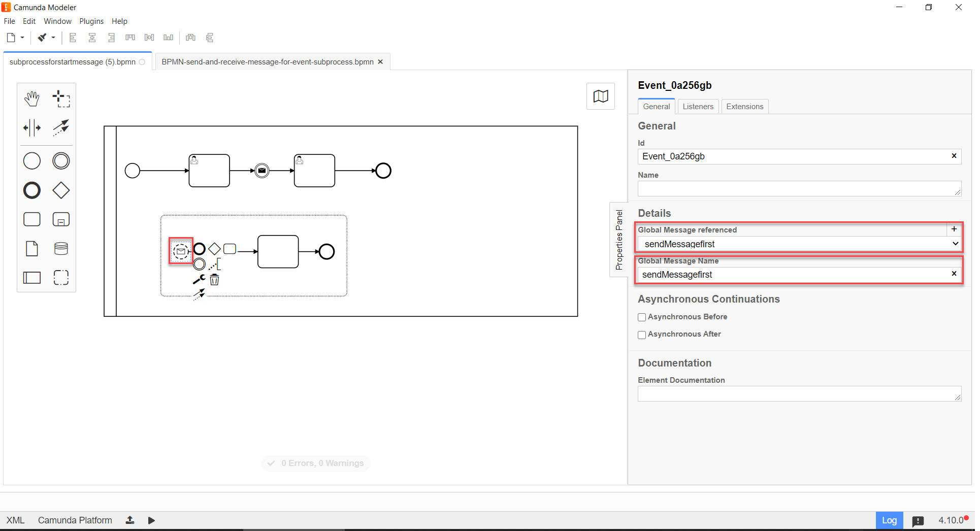Click the deploy current diagram icon

130,520
